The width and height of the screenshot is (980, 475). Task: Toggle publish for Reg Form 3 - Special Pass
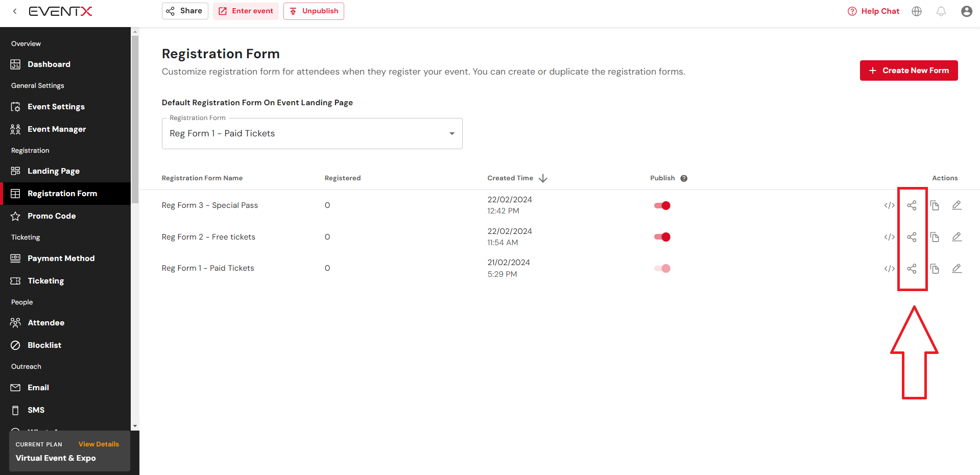tap(662, 205)
